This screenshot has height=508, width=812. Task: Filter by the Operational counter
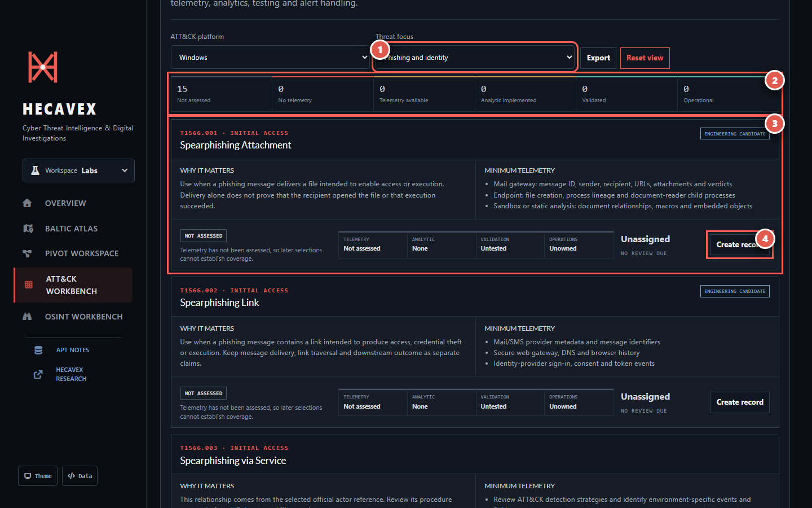pyautogui.click(x=728, y=94)
